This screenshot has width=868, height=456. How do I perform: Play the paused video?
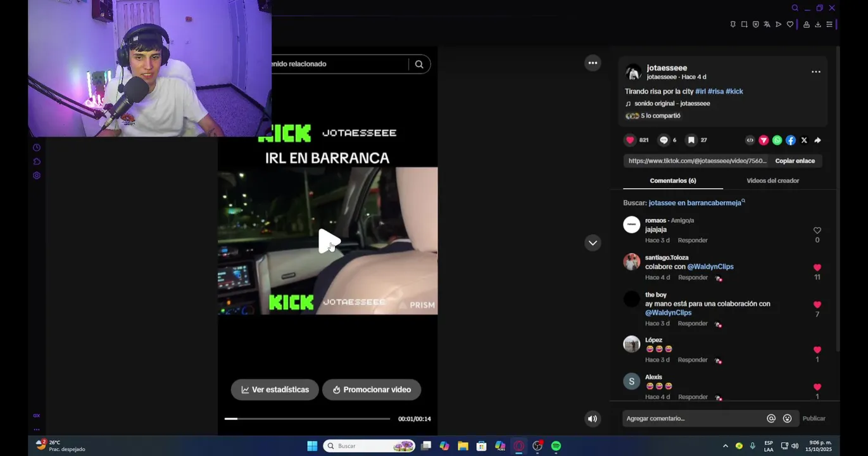[329, 241]
